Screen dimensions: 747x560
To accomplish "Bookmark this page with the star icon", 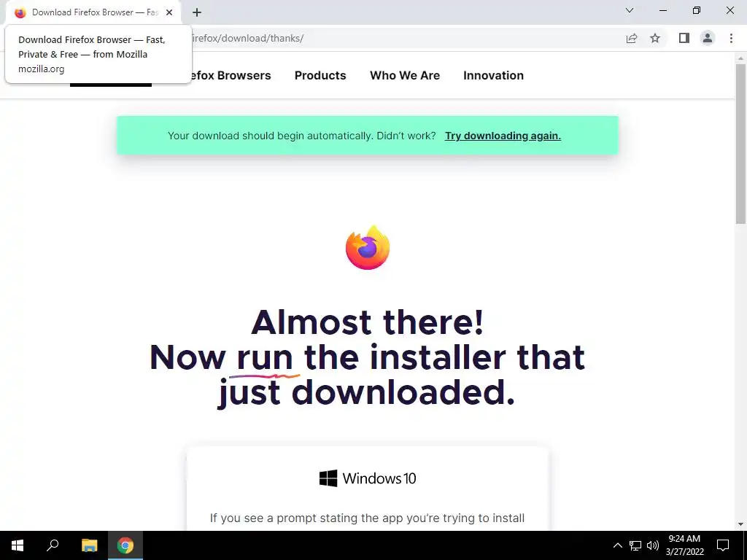I will coord(655,38).
